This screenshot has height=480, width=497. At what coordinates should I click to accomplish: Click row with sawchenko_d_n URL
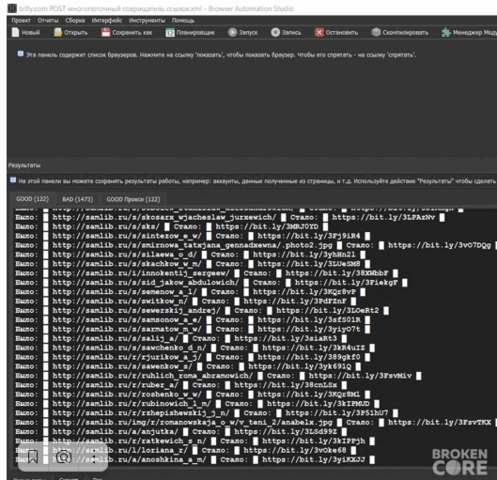[195, 348]
